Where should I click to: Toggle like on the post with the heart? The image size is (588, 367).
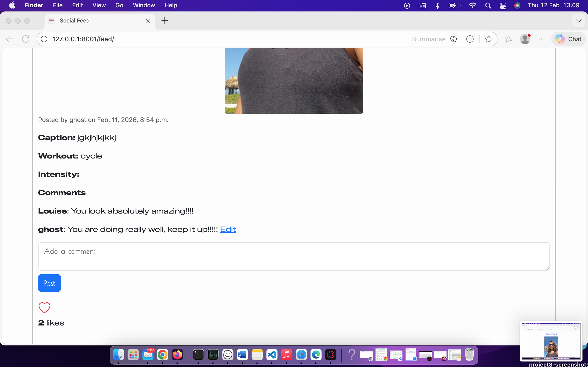44,308
